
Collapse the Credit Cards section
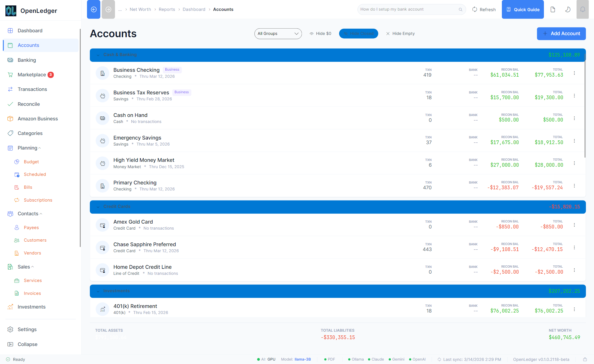[x=98, y=207]
